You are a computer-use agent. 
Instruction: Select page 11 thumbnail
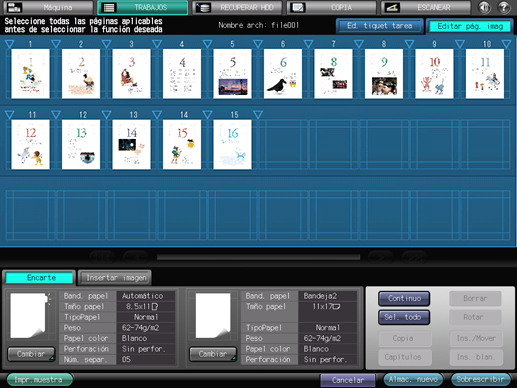pos(30,145)
